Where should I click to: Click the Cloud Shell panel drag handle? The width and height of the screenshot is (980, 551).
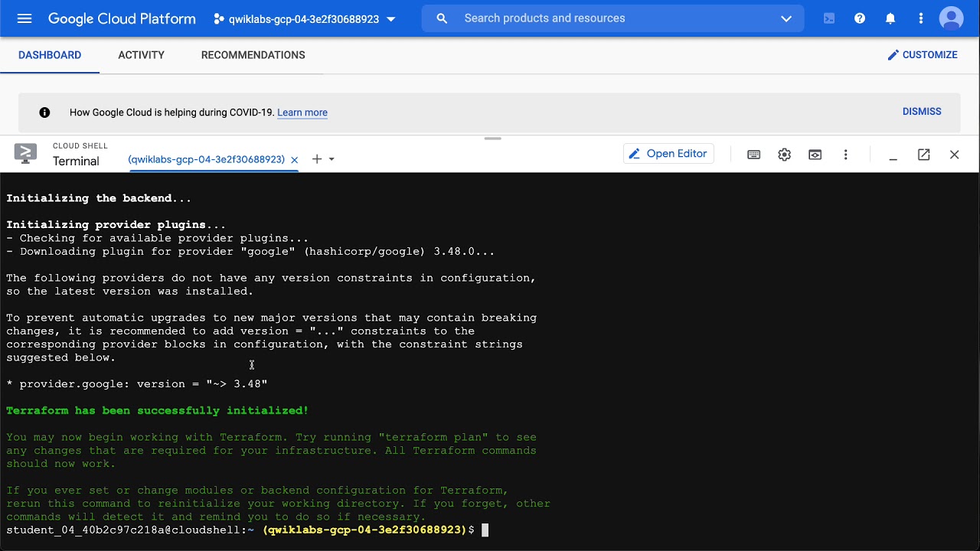pyautogui.click(x=492, y=139)
